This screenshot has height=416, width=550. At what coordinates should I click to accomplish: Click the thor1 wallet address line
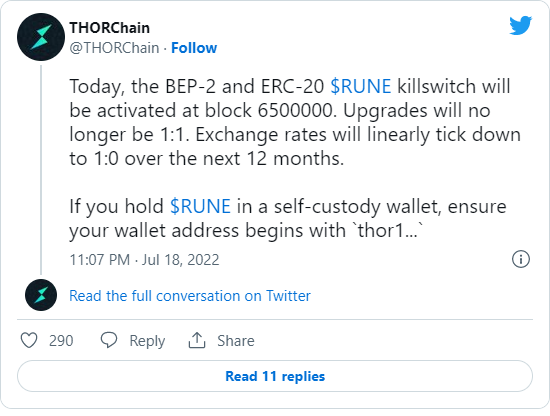(x=246, y=230)
